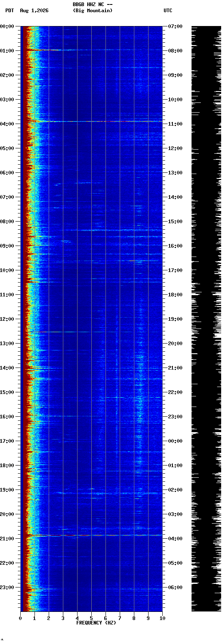Click the 06:00 UTC time label
The height and width of the screenshot is (644, 224).
(x=175, y=587)
